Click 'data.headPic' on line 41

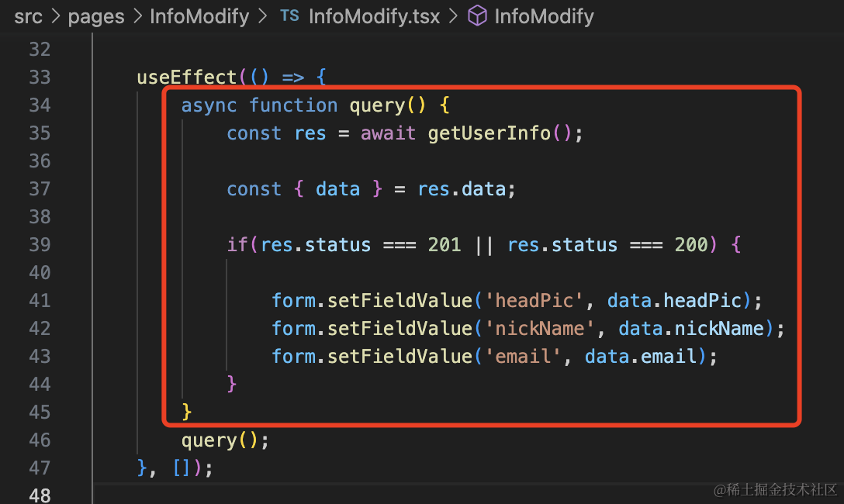674,301
